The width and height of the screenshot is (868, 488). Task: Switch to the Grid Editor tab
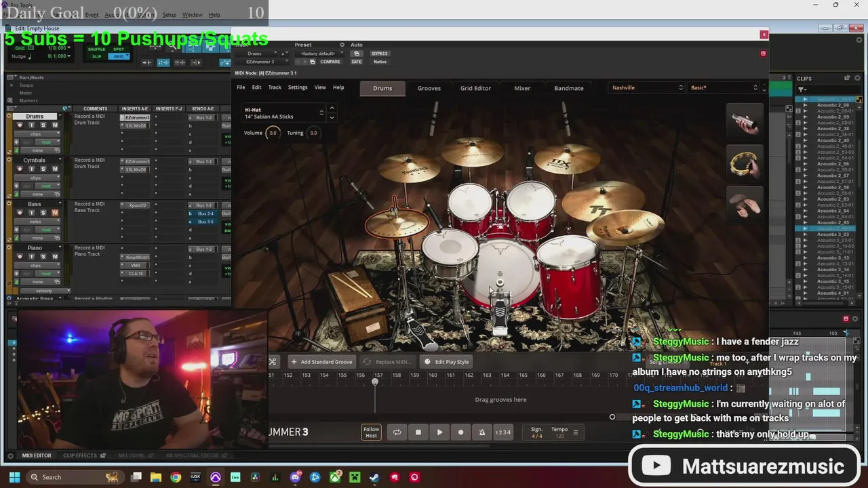coord(475,88)
